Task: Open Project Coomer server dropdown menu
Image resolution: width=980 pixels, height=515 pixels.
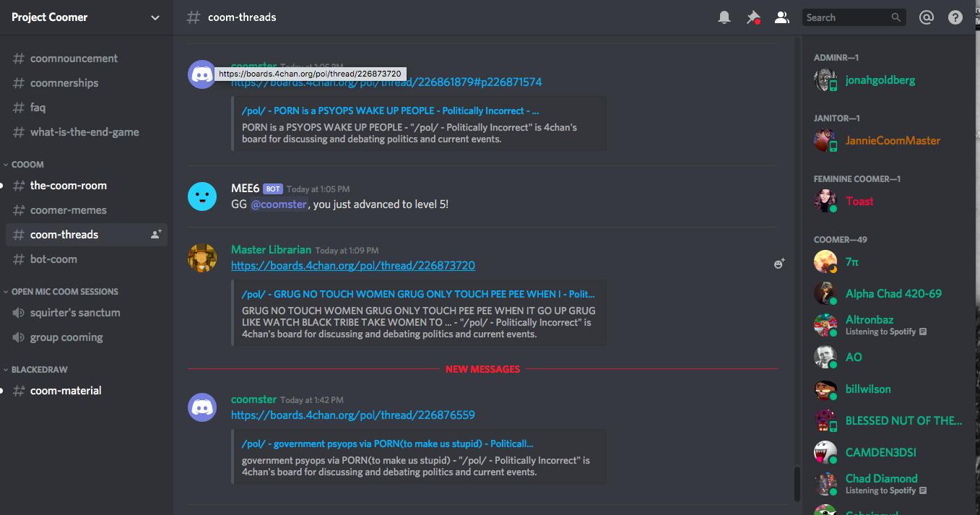Action: [x=155, y=17]
